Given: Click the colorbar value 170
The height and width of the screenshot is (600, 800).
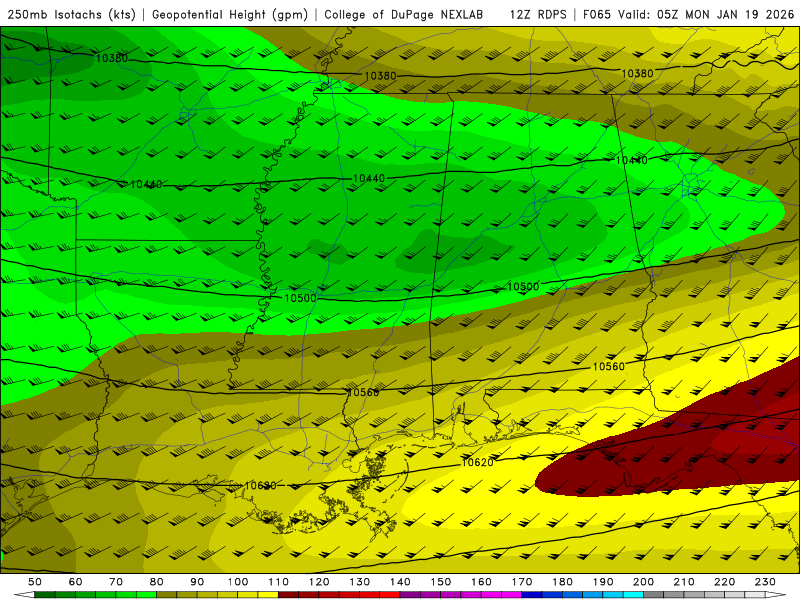Looking at the screenshot, I should (x=522, y=582).
